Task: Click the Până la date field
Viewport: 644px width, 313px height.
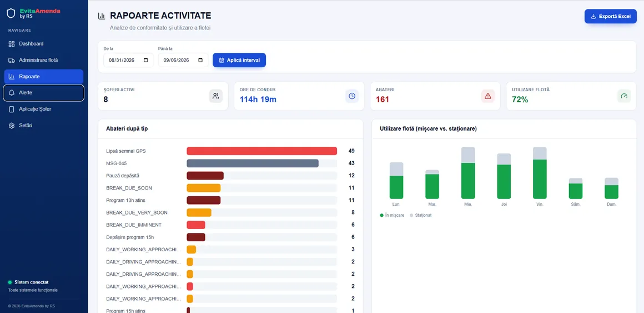Action: pyautogui.click(x=183, y=60)
